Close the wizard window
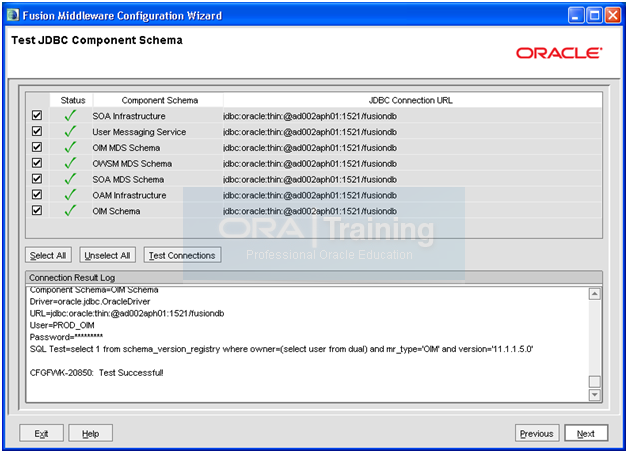628x453 pixels. [x=613, y=15]
